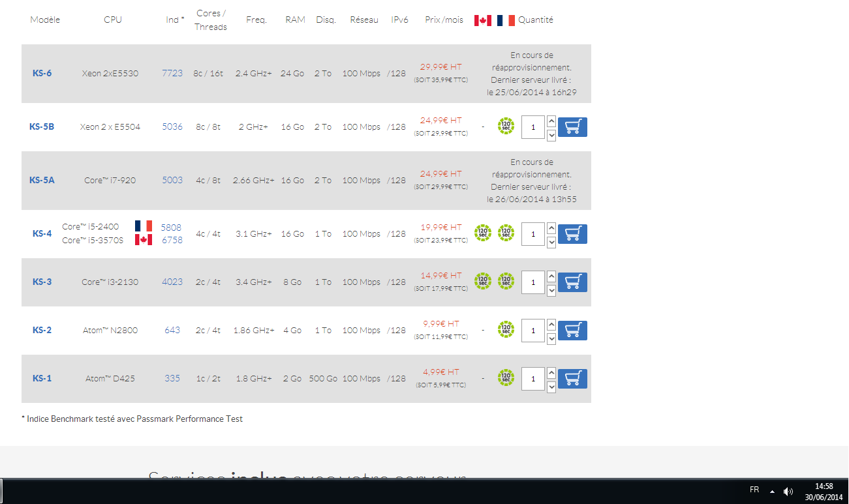
Task: Click the FR language indicator in taskbar
Action: [754, 490]
